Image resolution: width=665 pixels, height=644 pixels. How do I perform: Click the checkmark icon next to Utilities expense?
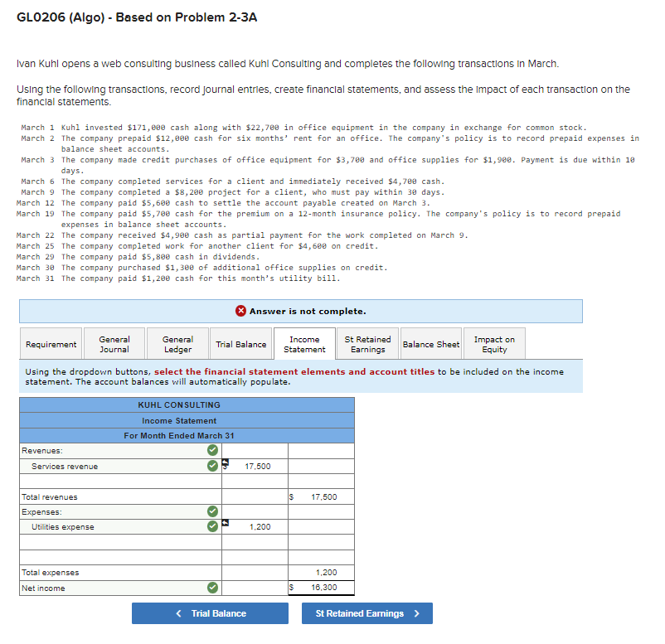pos(212,526)
